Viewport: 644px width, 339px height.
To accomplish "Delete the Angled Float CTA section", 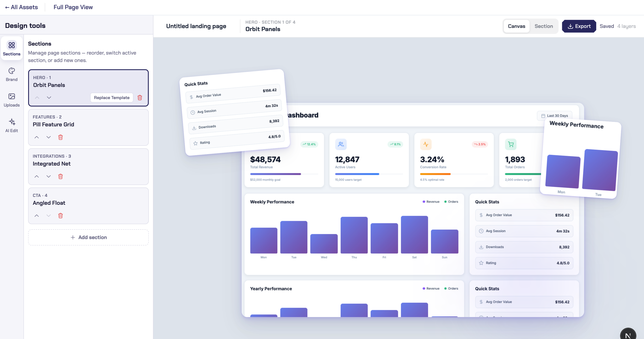I will (x=61, y=215).
